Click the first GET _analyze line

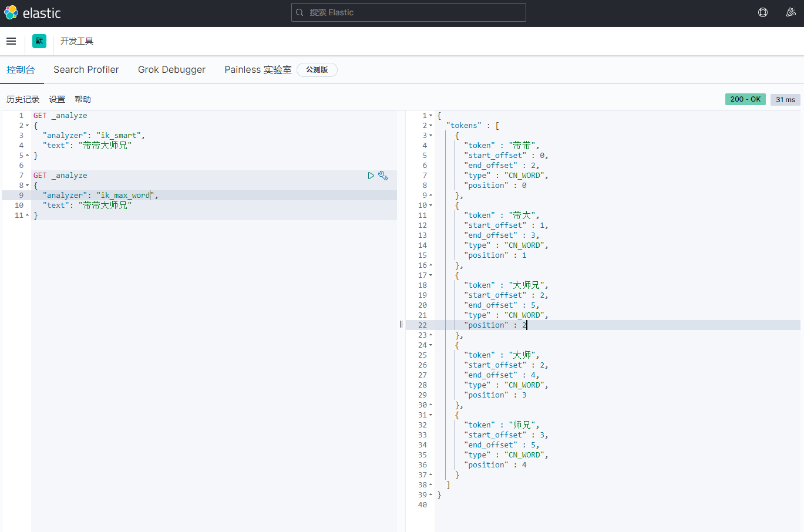tap(60, 116)
